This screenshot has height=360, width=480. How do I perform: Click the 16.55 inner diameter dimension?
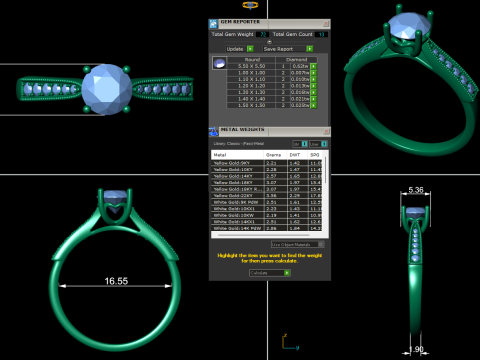coord(116,281)
